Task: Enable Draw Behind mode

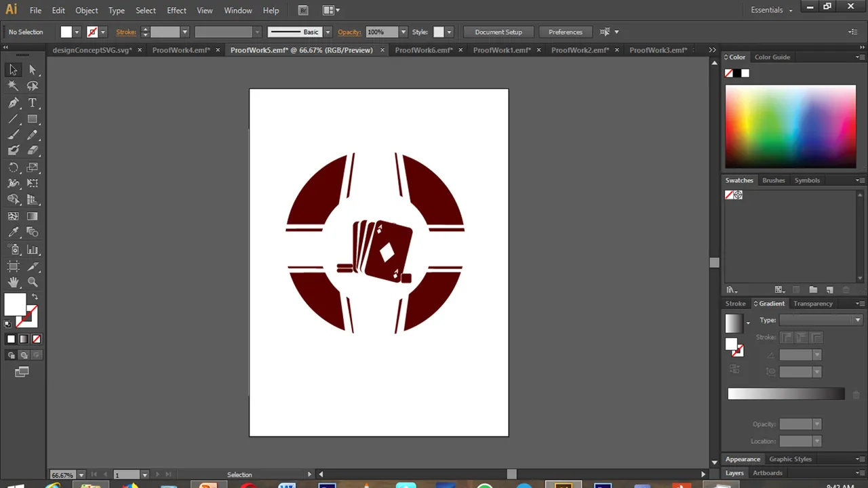Action: 24,355
